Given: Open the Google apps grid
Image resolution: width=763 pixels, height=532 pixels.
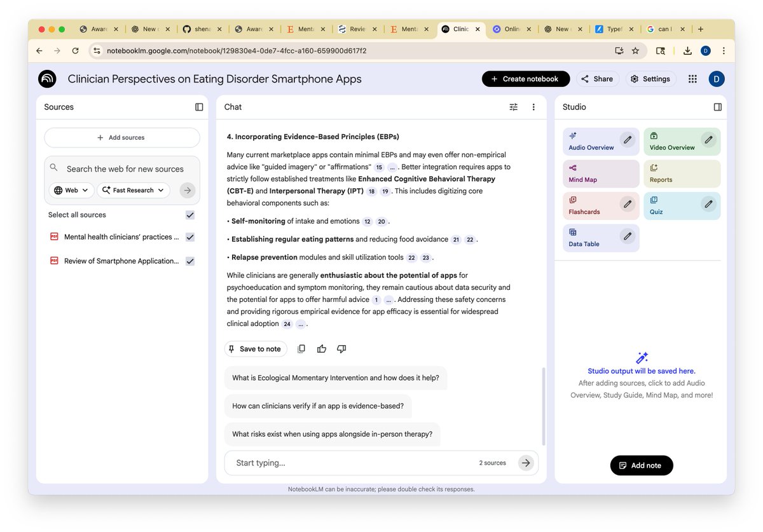Looking at the screenshot, I should point(692,79).
